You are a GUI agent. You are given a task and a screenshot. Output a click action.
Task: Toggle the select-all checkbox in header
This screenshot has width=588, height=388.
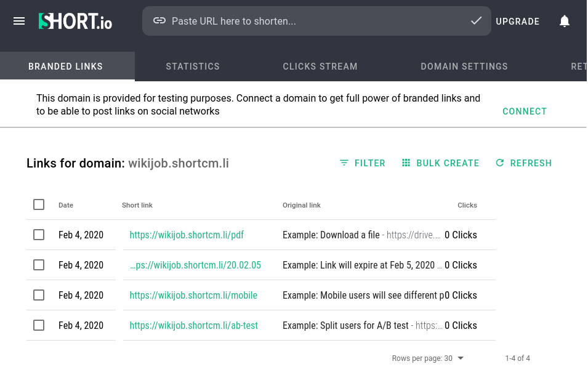pyautogui.click(x=39, y=204)
